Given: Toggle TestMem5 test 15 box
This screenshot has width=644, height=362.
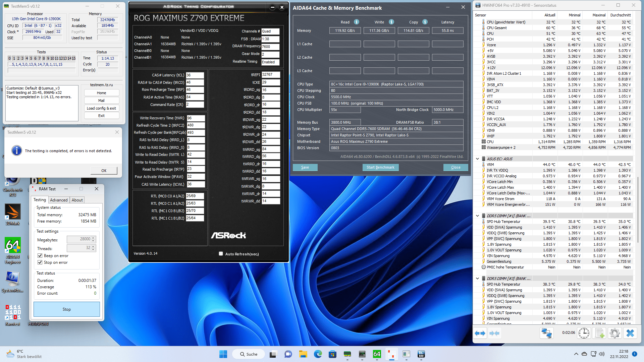Looking at the screenshot, I should [74, 58].
